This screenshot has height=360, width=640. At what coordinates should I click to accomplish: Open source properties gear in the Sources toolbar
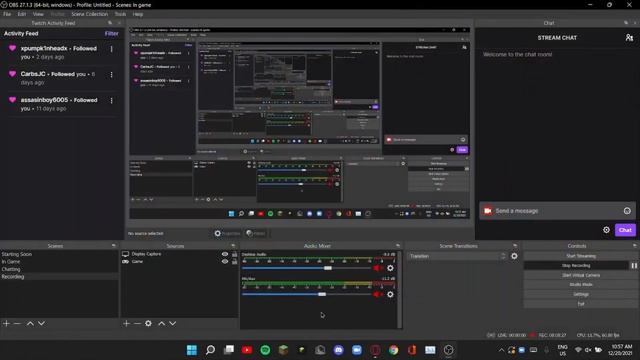point(148,323)
